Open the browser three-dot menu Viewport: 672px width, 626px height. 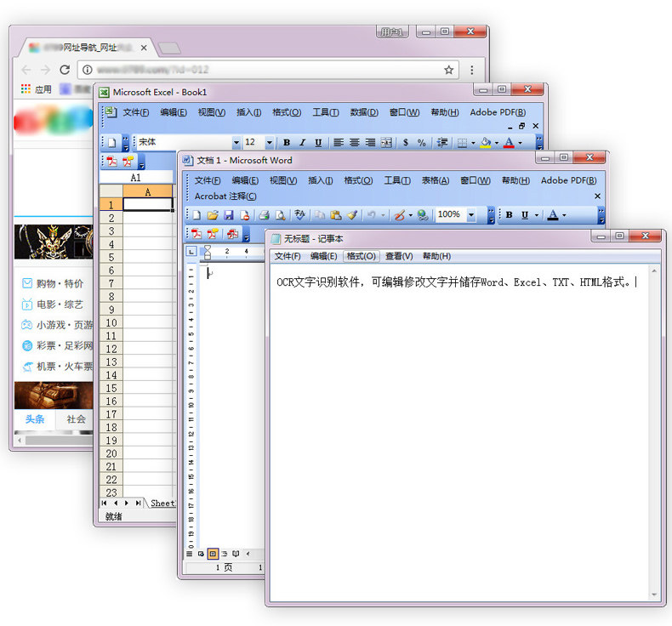472,70
